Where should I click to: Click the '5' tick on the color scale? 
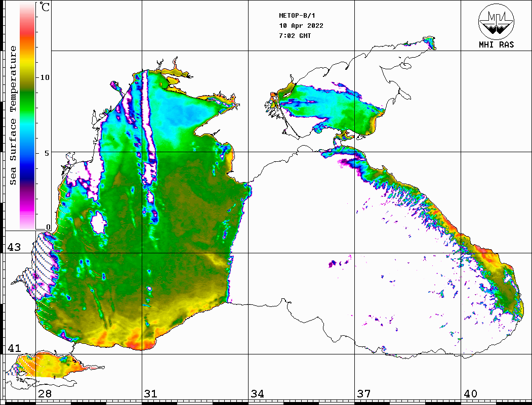coord(47,153)
